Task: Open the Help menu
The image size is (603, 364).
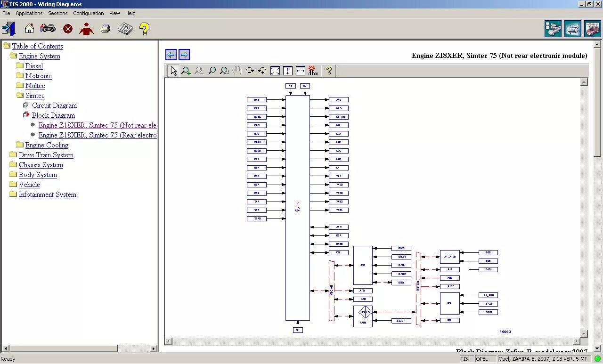Action: pos(130,13)
